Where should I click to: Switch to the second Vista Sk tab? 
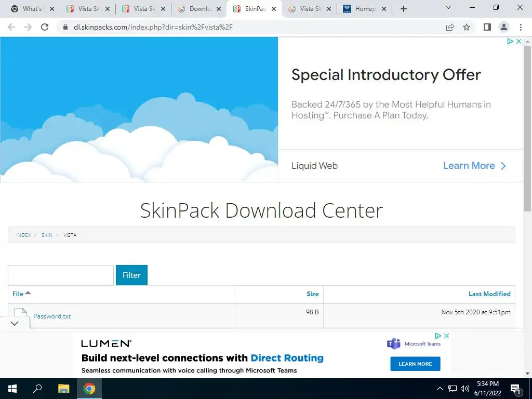[x=144, y=9]
